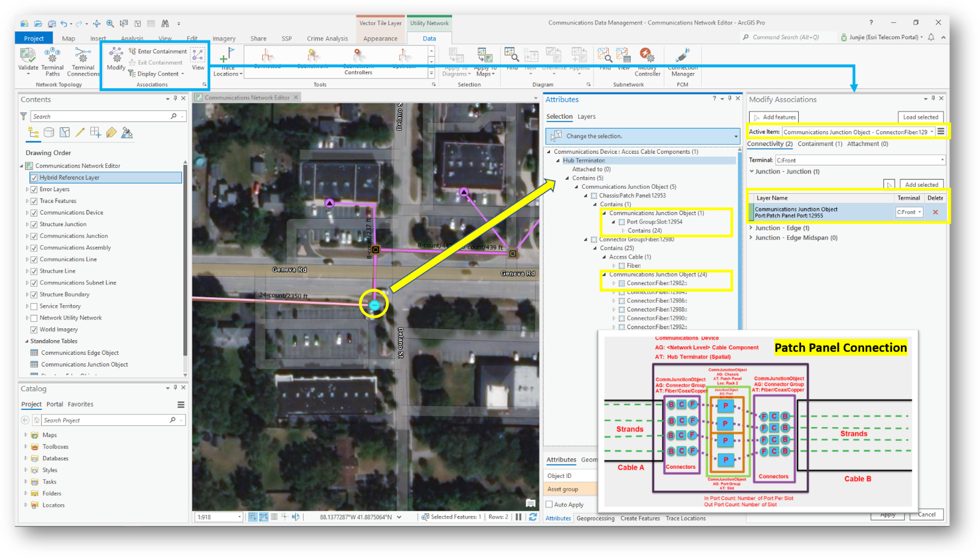980x557 pixels.
Task: Enable the Service Territory layer
Action: tap(35, 306)
